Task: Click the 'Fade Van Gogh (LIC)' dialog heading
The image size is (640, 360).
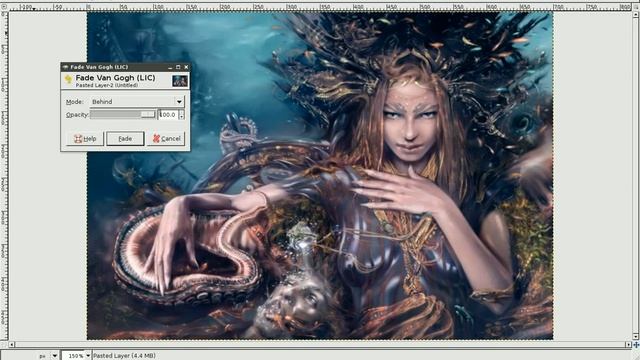Action: point(115,78)
